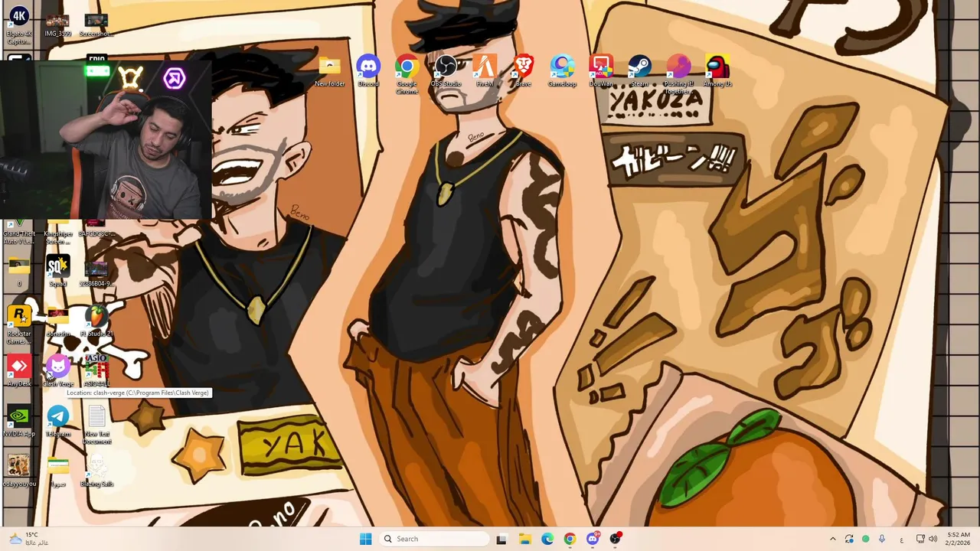
Task: Open the IMG_3599 image file
Action: point(57,25)
